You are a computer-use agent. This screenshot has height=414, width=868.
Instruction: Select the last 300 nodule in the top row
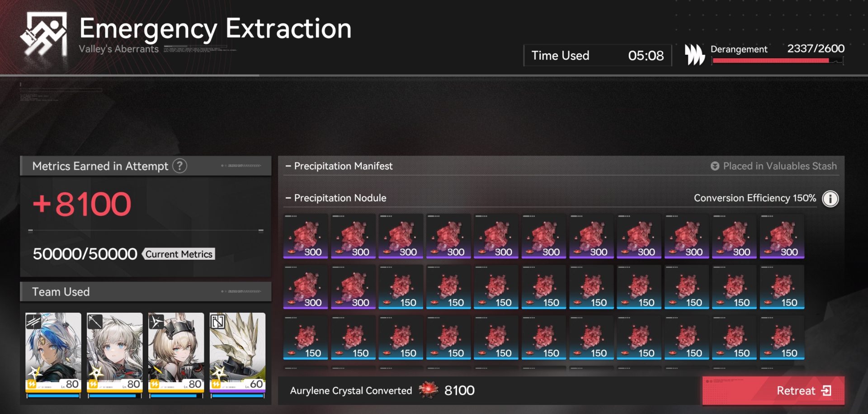(x=782, y=236)
